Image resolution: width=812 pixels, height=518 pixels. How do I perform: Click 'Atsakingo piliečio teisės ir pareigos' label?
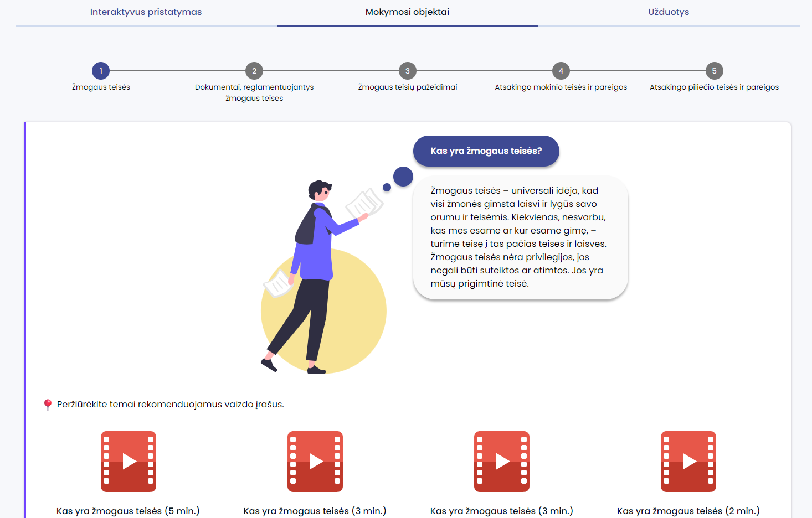click(x=715, y=87)
